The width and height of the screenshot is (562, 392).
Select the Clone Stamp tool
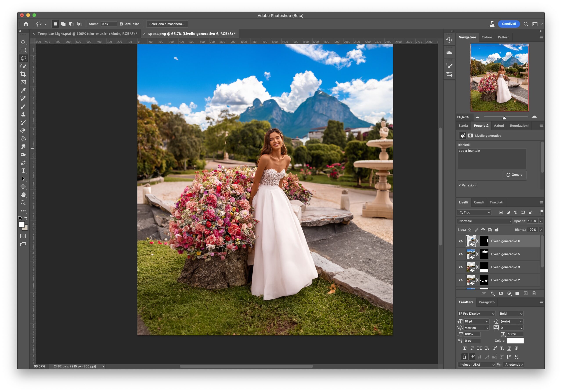tap(23, 114)
